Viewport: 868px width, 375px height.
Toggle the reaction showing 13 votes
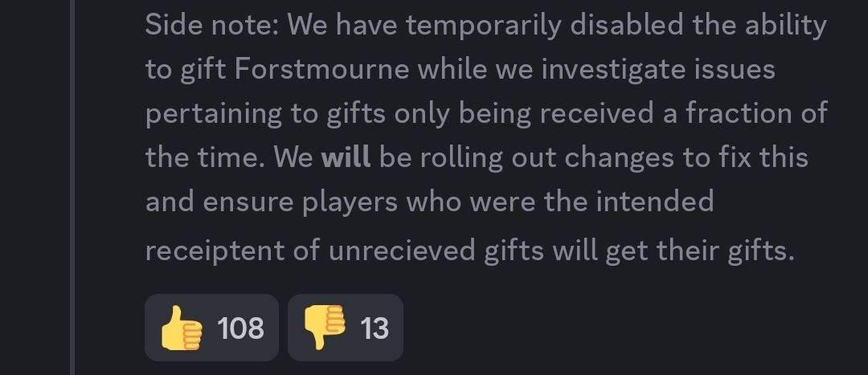coord(346,328)
